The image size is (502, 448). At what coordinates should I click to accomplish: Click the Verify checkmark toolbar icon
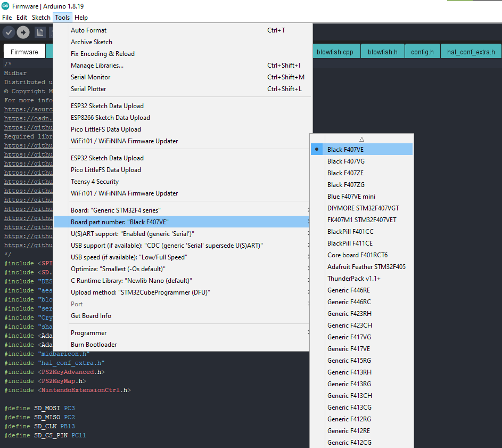point(9,32)
